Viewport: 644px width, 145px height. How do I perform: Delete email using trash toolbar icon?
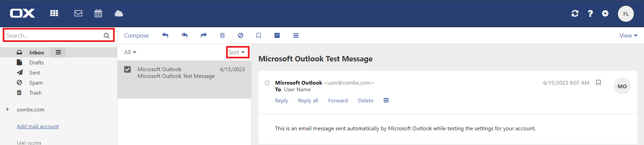tap(222, 35)
